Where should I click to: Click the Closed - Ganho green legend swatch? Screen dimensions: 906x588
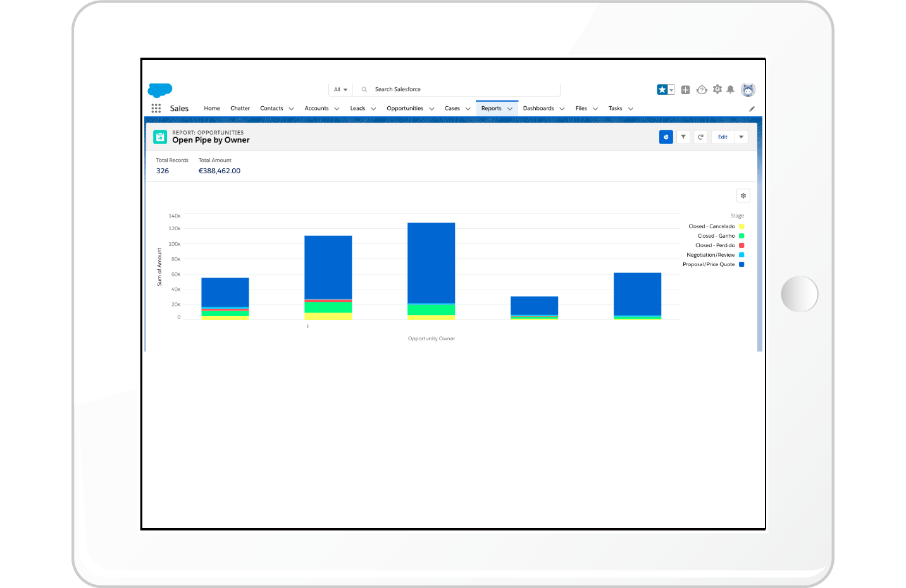tap(742, 236)
